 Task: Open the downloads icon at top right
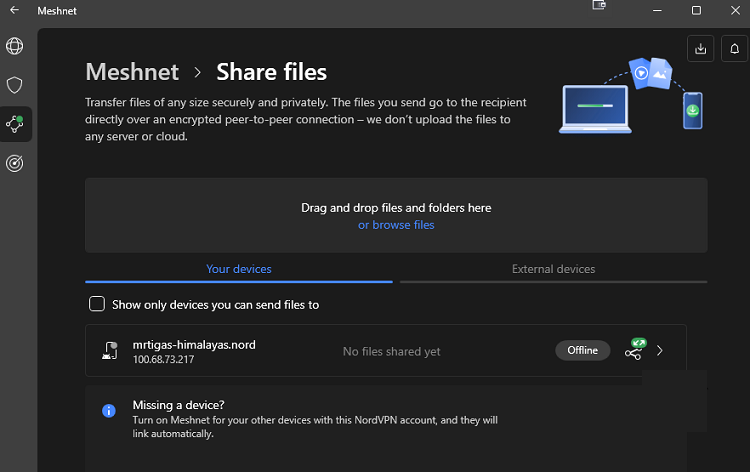coord(701,48)
